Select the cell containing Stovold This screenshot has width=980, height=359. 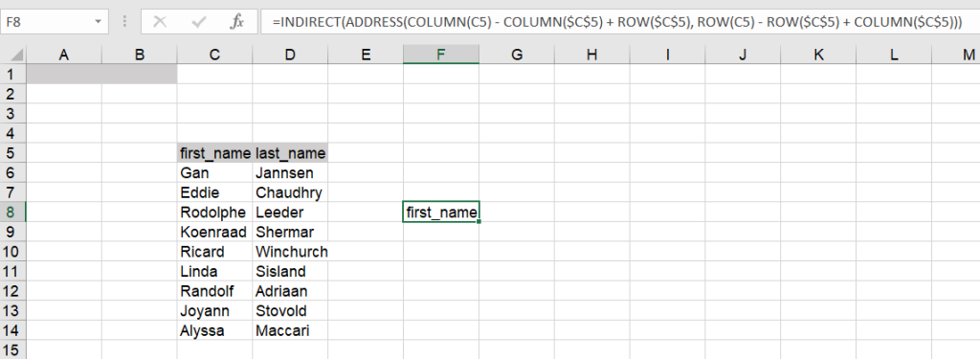[290, 311]
